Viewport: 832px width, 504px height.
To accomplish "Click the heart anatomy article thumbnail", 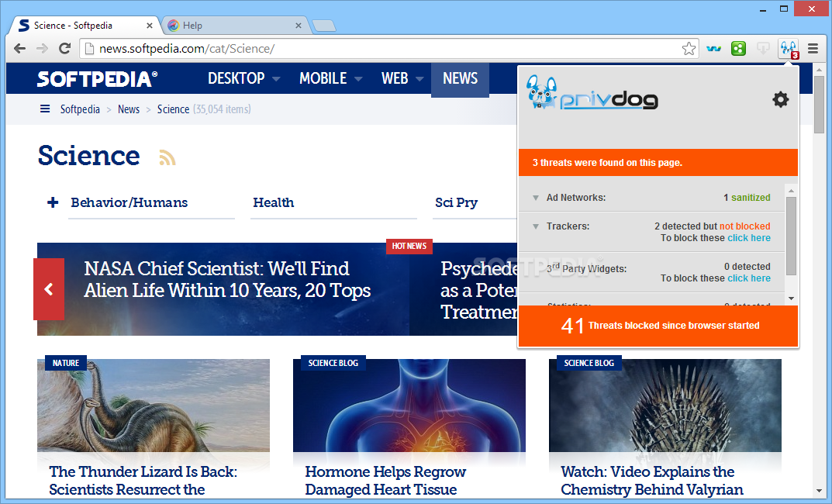I will coord(409,406).
